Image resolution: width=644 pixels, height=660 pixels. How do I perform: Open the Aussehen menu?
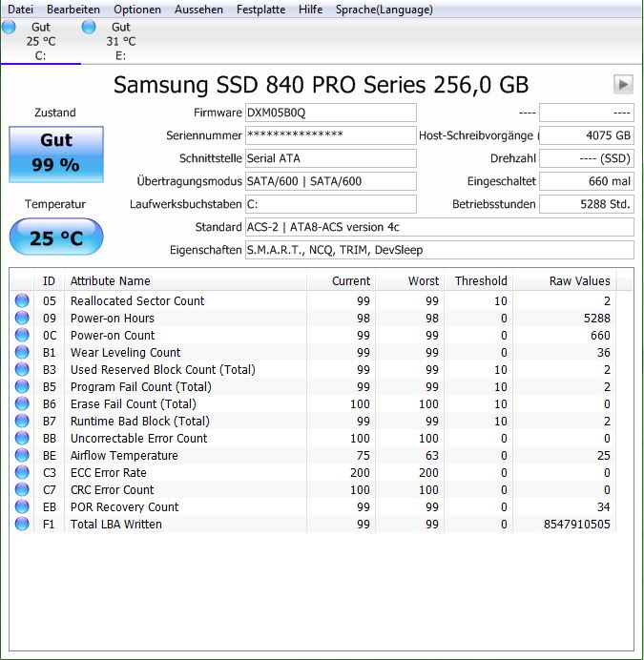coord(198,10)
